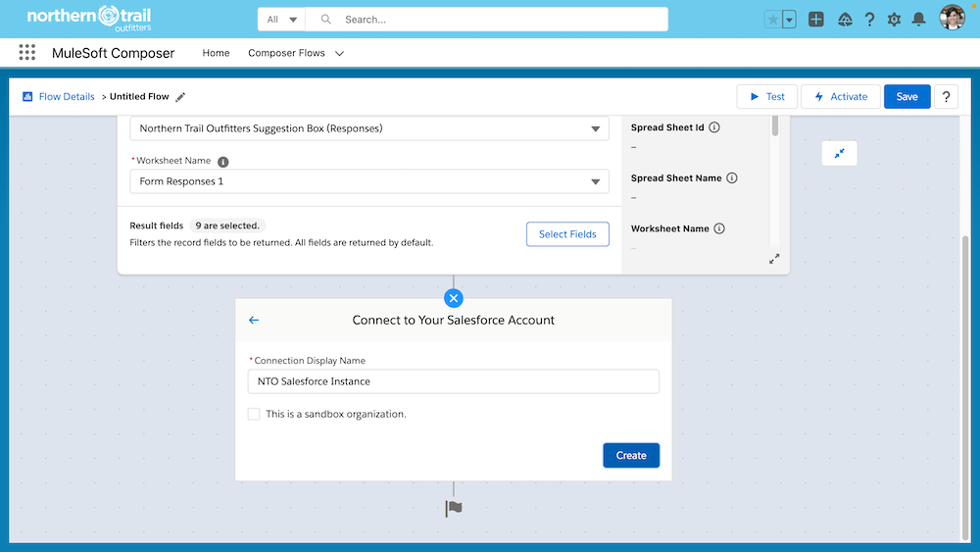Click the Favorites star icon
980x552 pixels.
tap(773, 20)
